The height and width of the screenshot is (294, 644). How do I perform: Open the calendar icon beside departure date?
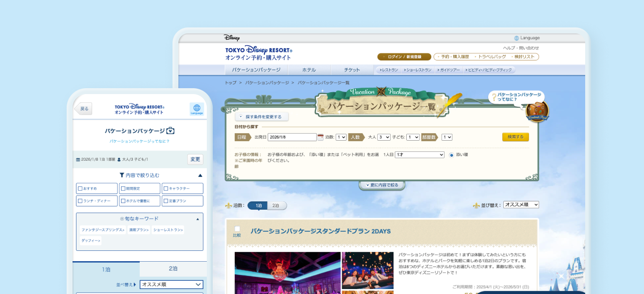(321, 137)
